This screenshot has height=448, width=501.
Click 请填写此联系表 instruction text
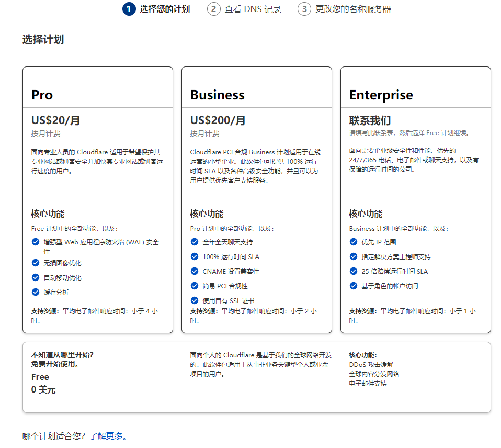click(409, 133)
